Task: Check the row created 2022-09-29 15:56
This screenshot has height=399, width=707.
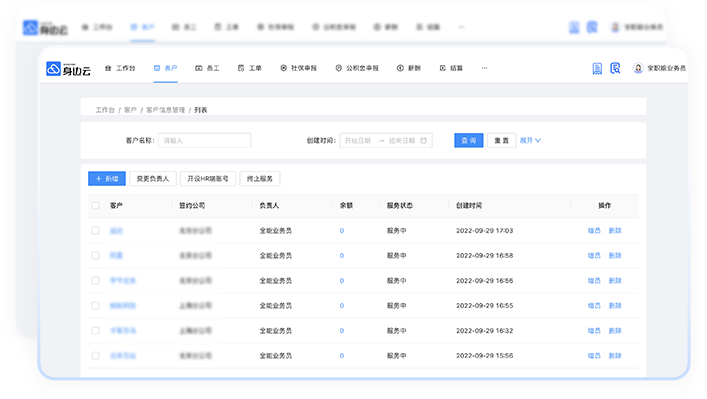Action: (96, 356)
